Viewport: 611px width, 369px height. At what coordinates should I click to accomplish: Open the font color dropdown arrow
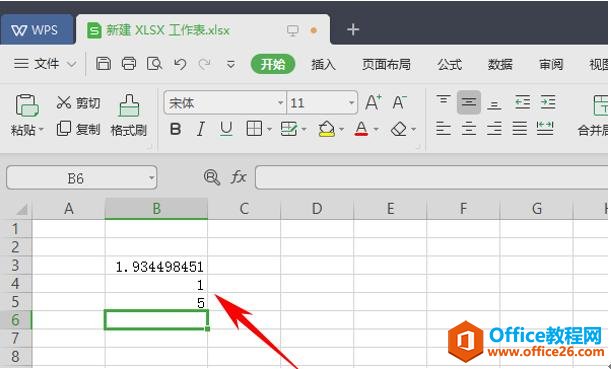pos(376,129)
